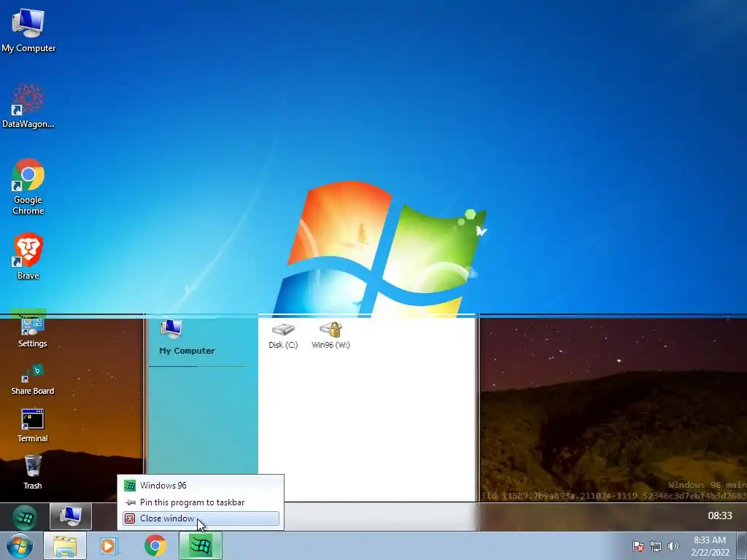This screenshot has width=747, height=560.
Task: Launch the Brave browser desktop shortcut
Action: tap(28, 256)
